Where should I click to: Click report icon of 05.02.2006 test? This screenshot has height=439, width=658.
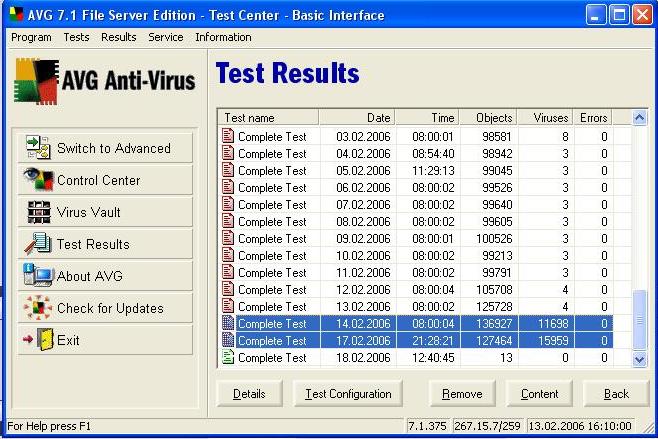(x=228, y=170)
